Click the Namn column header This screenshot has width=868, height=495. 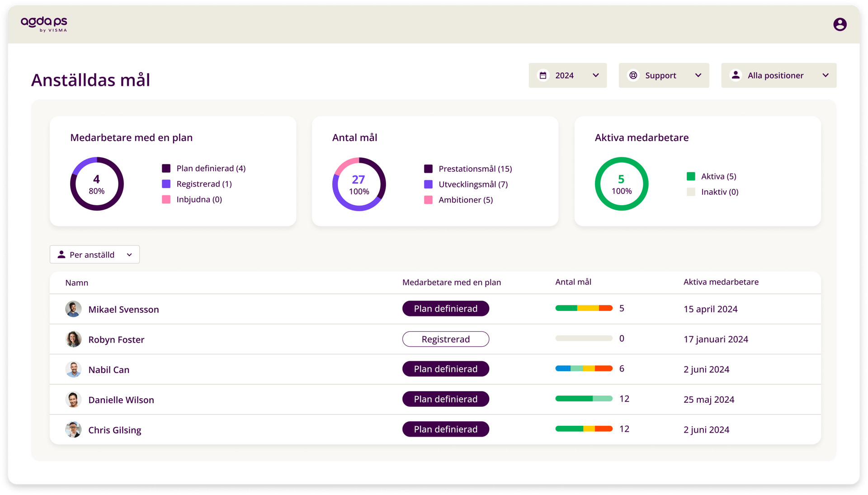[77, 283]
